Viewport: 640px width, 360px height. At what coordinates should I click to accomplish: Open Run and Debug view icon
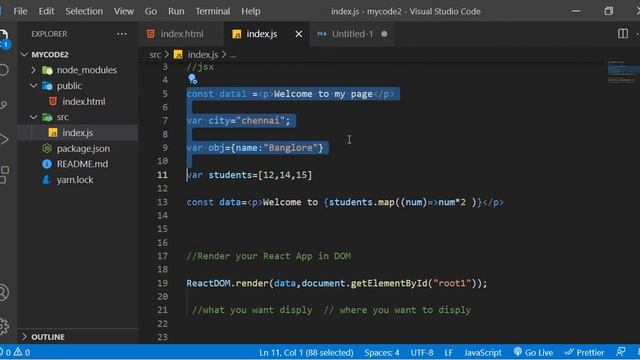tap(4, 139)
